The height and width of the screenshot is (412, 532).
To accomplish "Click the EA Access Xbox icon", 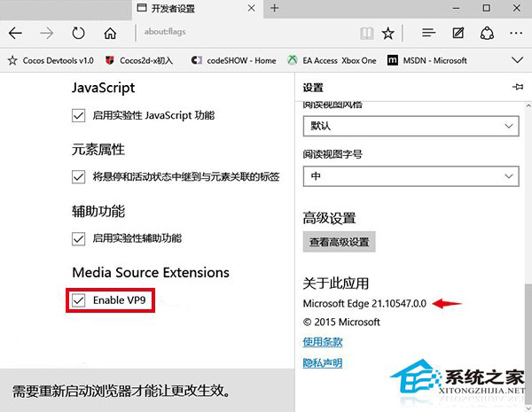I will pyautogui.click(x=292, y=60).
